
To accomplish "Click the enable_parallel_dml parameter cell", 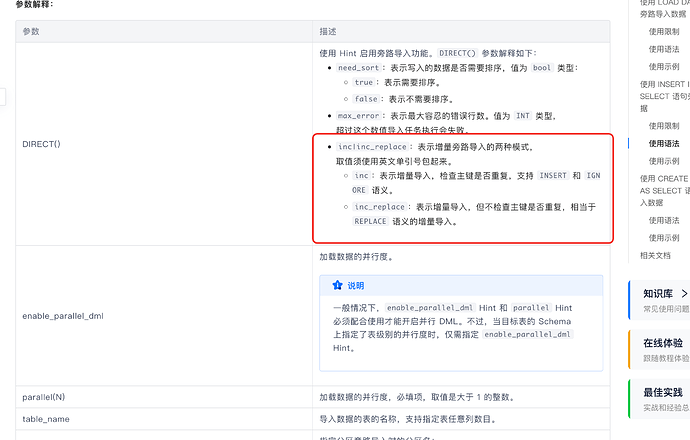I will click(65, 316).
